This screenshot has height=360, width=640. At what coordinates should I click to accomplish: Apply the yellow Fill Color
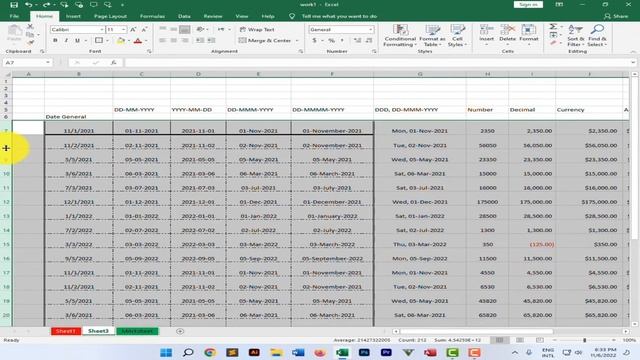coord(121,40)
